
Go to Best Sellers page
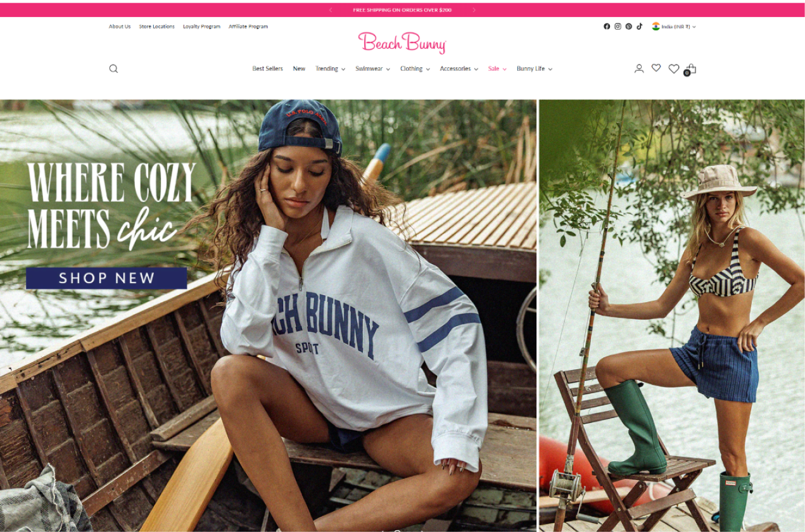(x=267, y=68)
